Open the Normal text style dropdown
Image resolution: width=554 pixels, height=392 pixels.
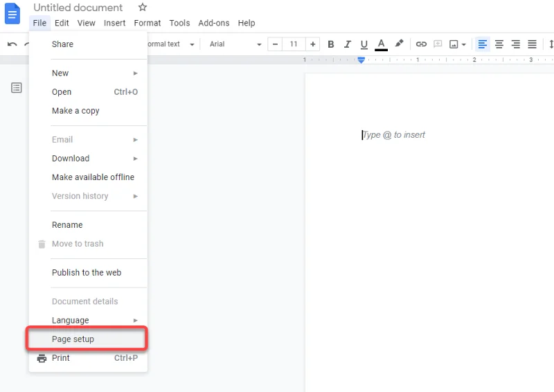(x=171, y=44)
